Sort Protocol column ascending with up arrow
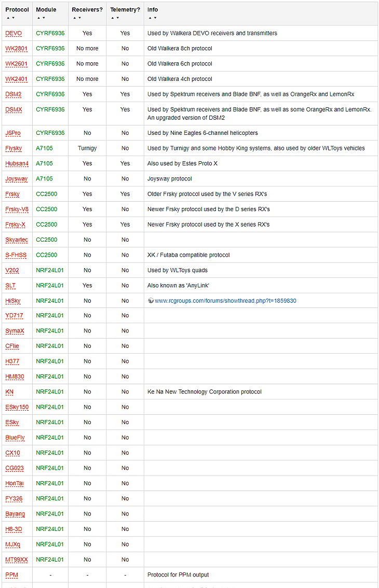Image resolution: width=379 pixels, height=588 pixels. (8, 18)
